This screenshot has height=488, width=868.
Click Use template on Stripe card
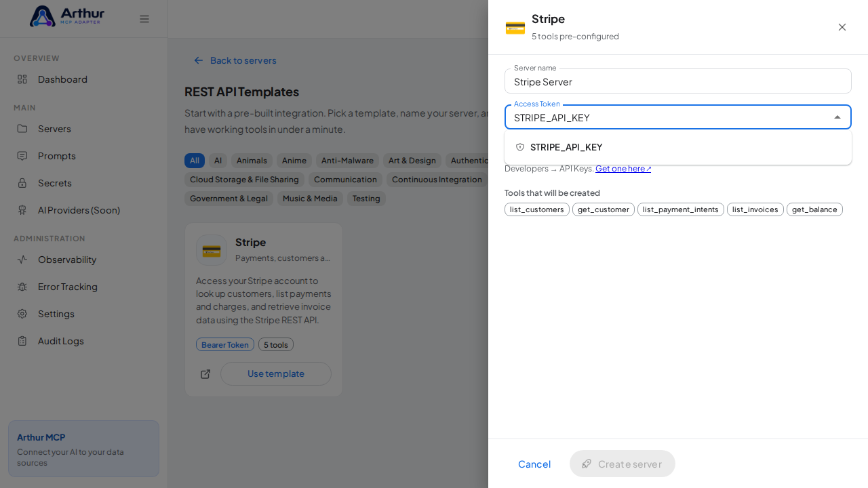(276, 373)
